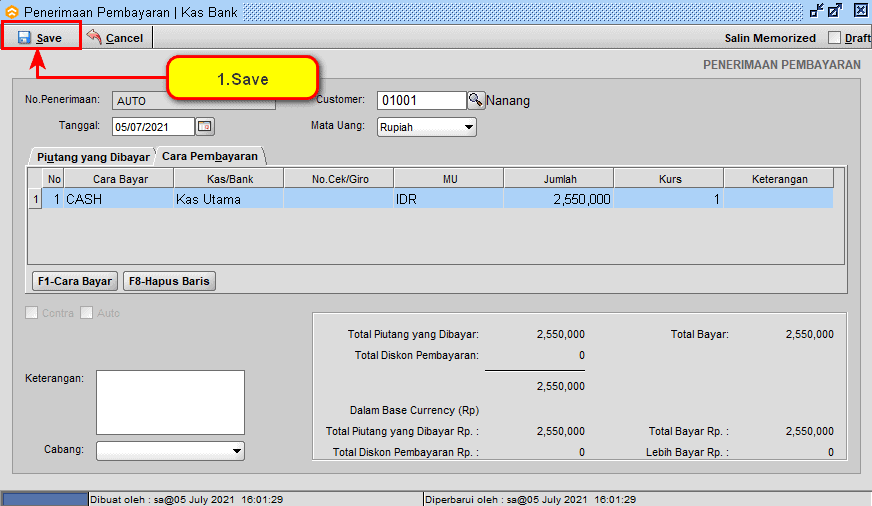872x506 pixels.
Task: Close the Penerimaan Pembayaran window
Action: coord(860,11)
